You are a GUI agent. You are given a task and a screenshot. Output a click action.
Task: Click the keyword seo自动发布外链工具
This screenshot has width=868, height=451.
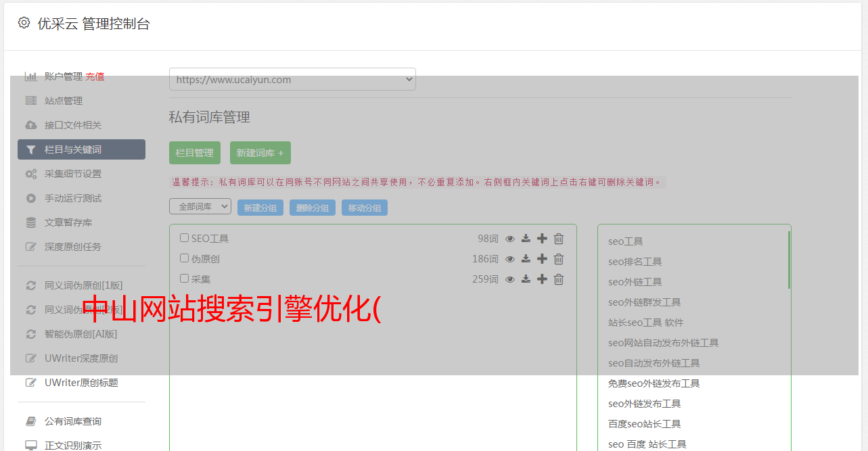point(654,363)
